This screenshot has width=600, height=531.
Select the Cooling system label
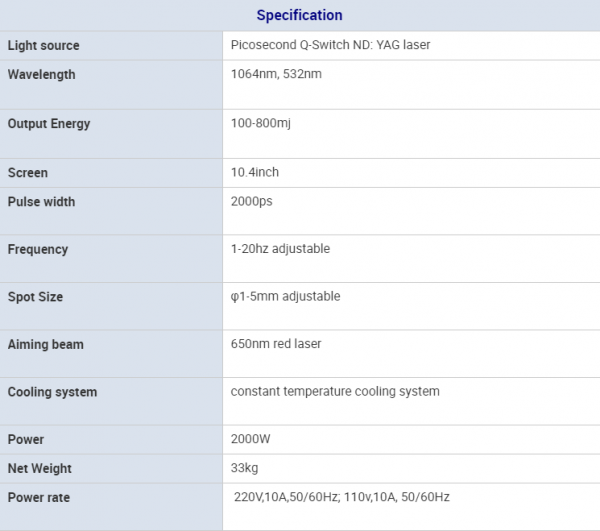pos(53,392)
